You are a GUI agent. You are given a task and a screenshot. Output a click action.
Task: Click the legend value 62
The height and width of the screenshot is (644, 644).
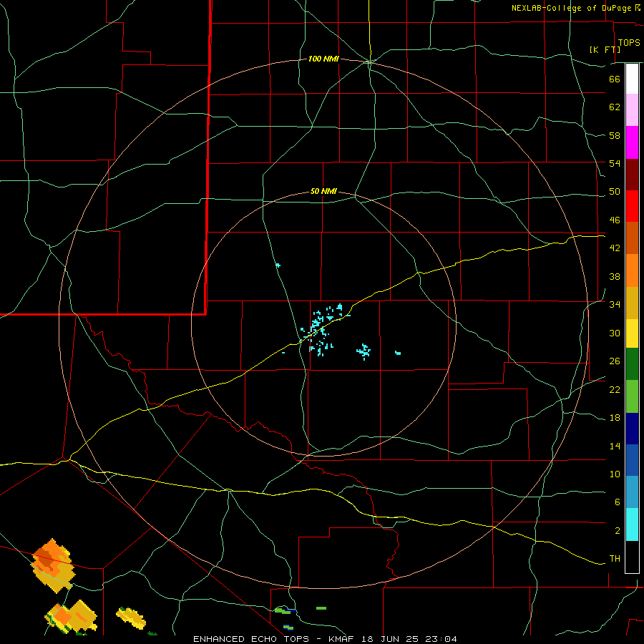point(615,107)
